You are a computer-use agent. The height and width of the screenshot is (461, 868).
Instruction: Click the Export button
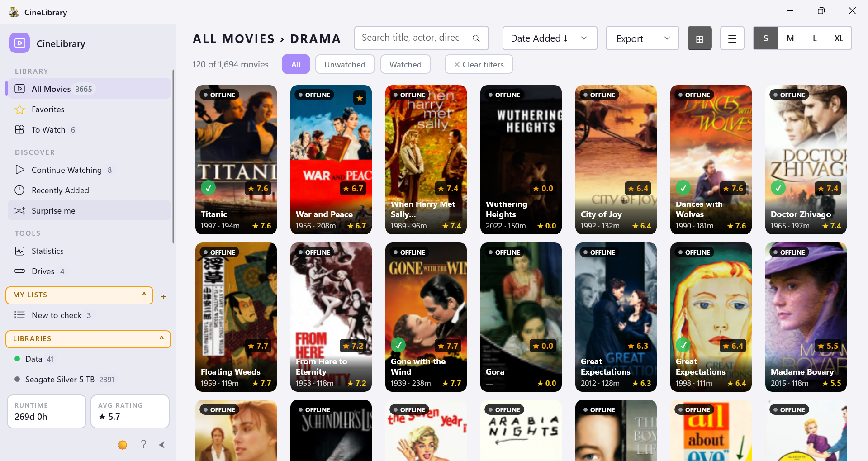(630, 38)
